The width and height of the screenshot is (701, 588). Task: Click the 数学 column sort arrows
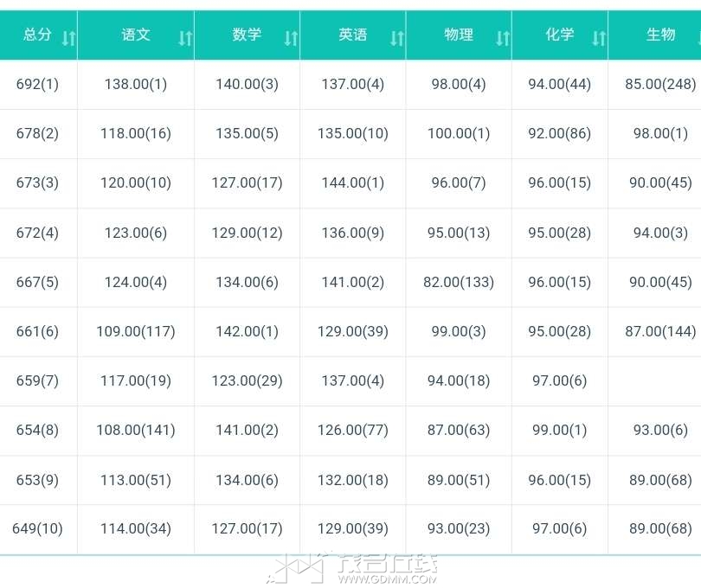pyautogui.click(x=292, y=38)
